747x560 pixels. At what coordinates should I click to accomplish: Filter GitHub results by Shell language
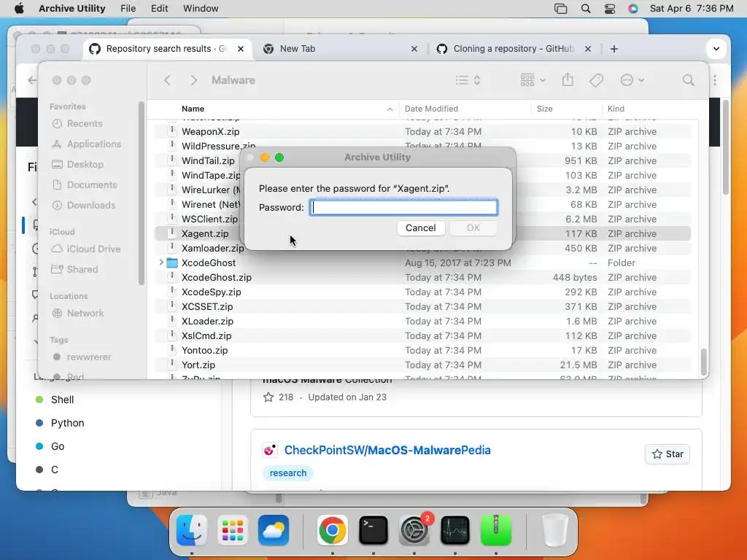[x=62, y=400]
